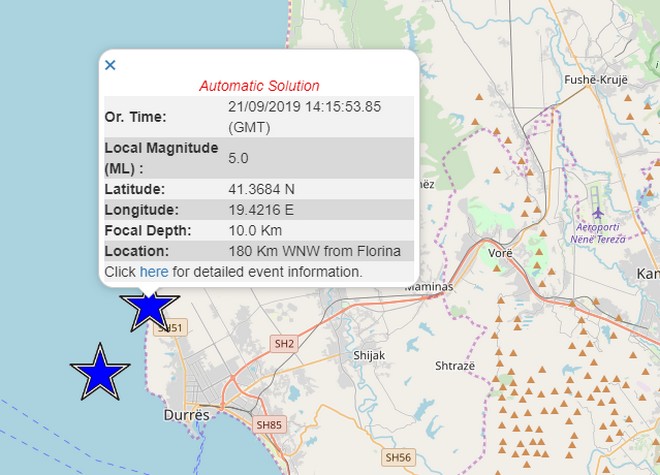
Task: Click the SH85 road shield
Action: [269, 424]
